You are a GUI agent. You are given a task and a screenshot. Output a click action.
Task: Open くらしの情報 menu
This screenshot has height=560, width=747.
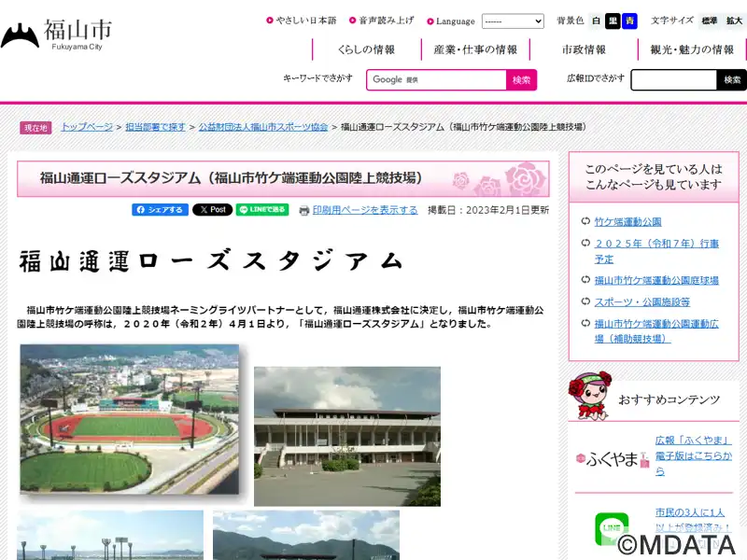(366, 49)
